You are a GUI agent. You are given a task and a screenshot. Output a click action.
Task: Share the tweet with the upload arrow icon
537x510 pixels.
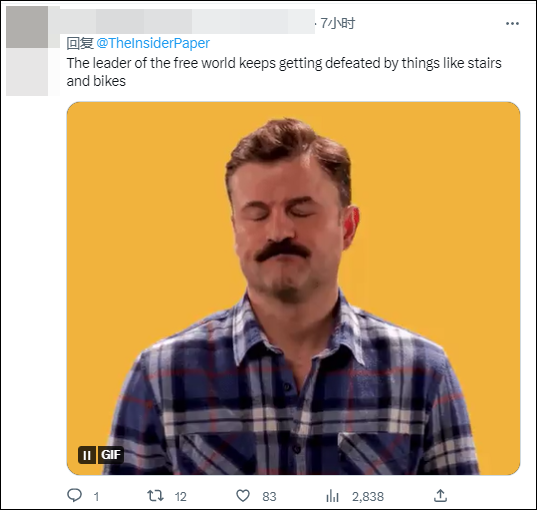(440, 496)
